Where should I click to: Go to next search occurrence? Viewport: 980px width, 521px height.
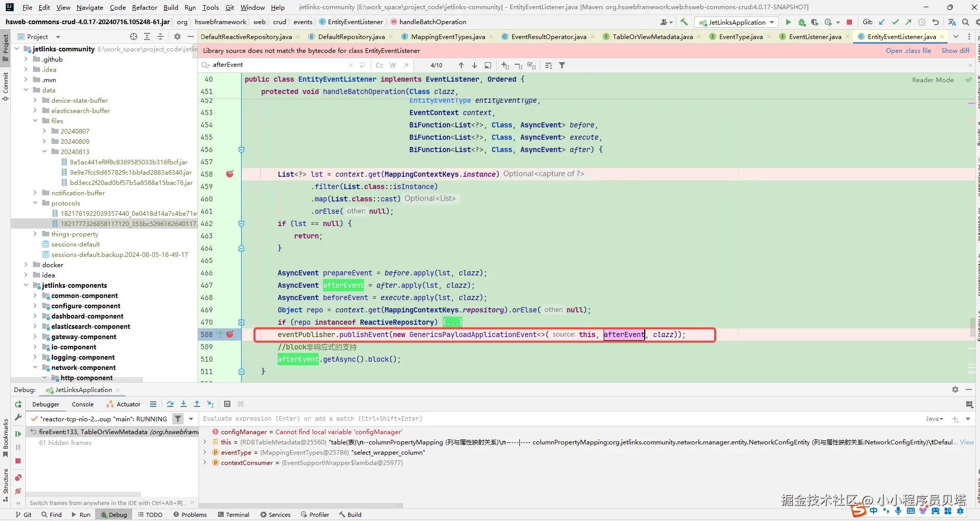(x=474, y=65)
